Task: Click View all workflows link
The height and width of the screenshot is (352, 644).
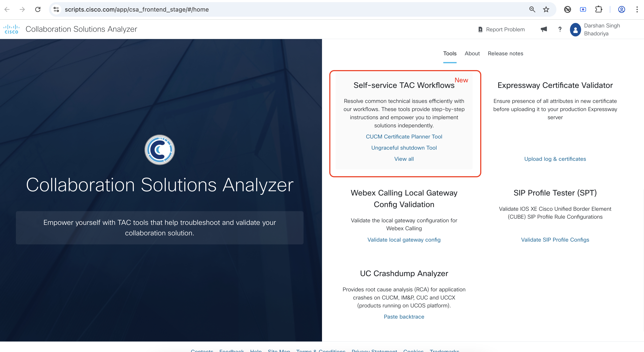Action: [x=404, y=159]
